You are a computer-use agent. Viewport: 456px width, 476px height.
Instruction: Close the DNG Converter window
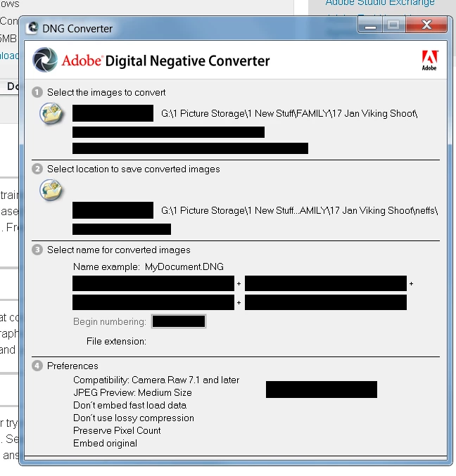tap(426, 25)
